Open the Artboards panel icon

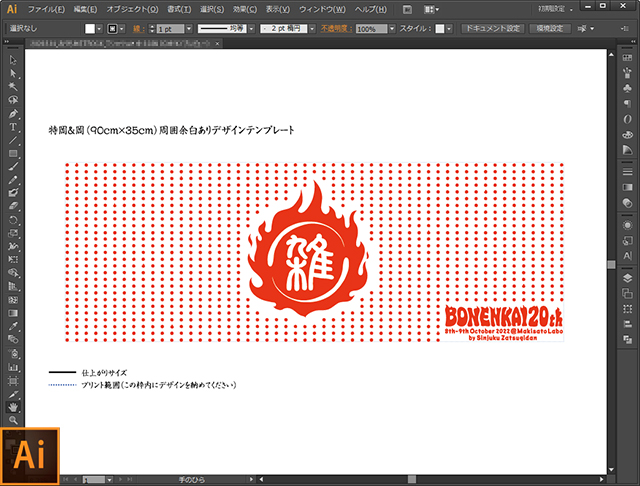[627, 293]
